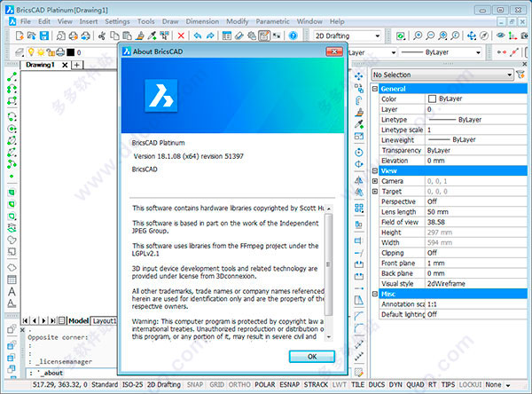Viewport: 532px width, 394px height.
Task: Open the ByLayer linetype dropdown in toolbar
Action: [441, 52]
